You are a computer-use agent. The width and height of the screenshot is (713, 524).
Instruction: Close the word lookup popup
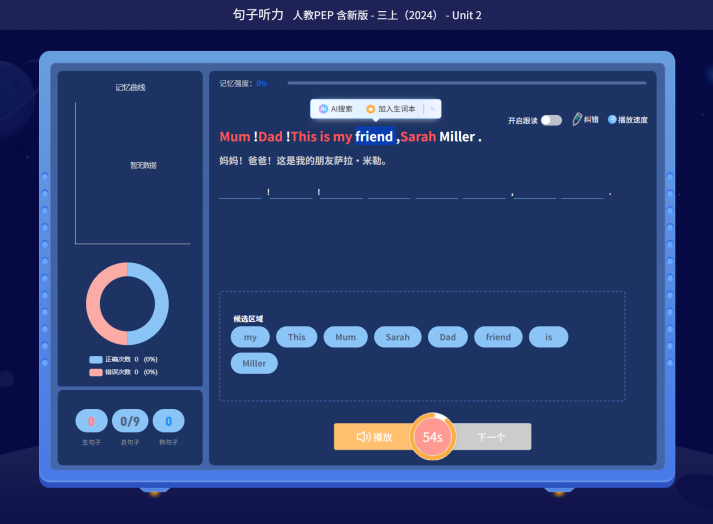click(x=432, y=109)
